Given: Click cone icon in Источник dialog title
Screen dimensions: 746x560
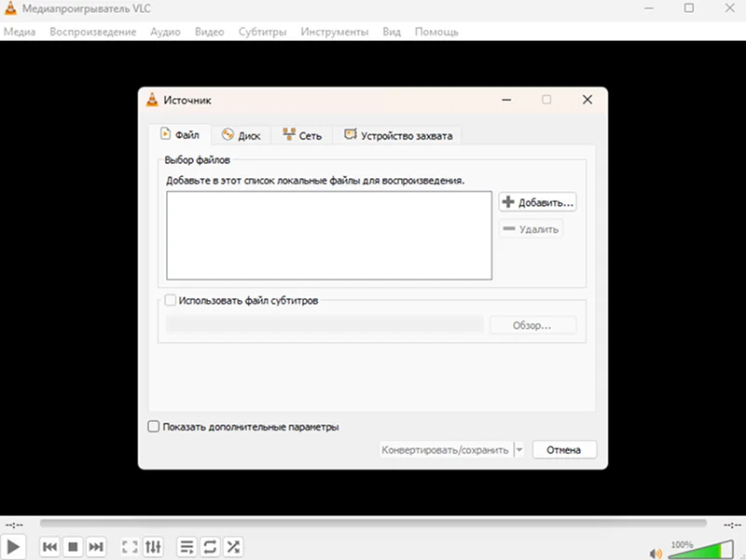Looking at the screenshot, I should (152, 100).
